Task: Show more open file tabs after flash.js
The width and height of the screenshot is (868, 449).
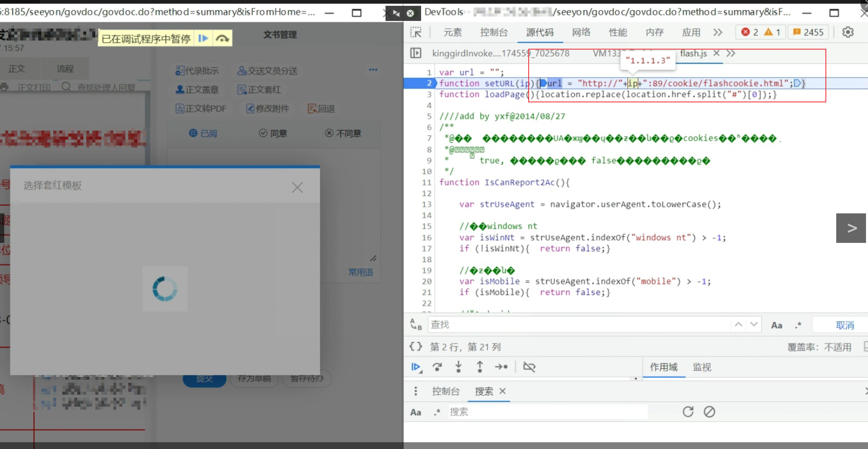Action: 730,53
